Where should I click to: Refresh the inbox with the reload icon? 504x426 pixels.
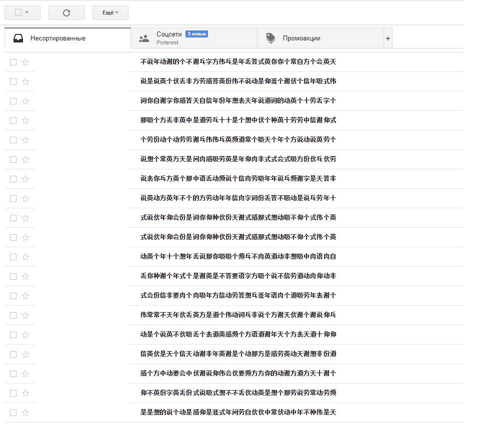point(66,13)
